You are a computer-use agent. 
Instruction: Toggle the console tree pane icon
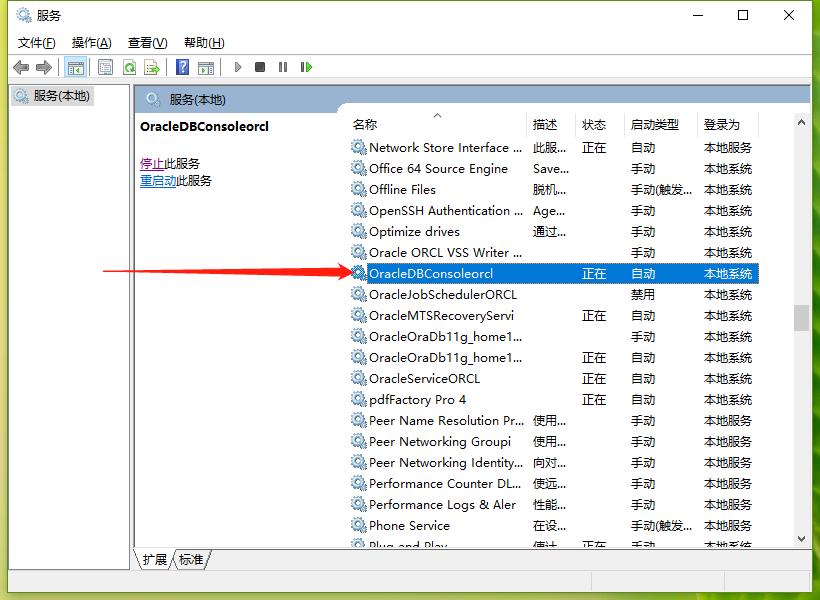tap(75, 66)
